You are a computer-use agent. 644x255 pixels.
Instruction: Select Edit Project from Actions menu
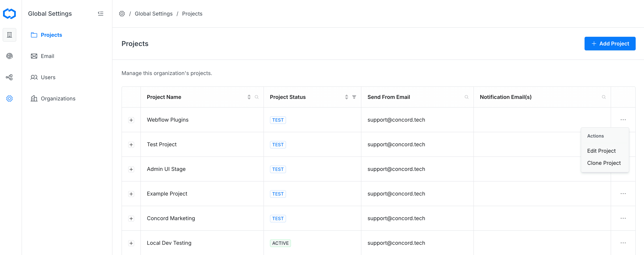(x=601, y=151)
